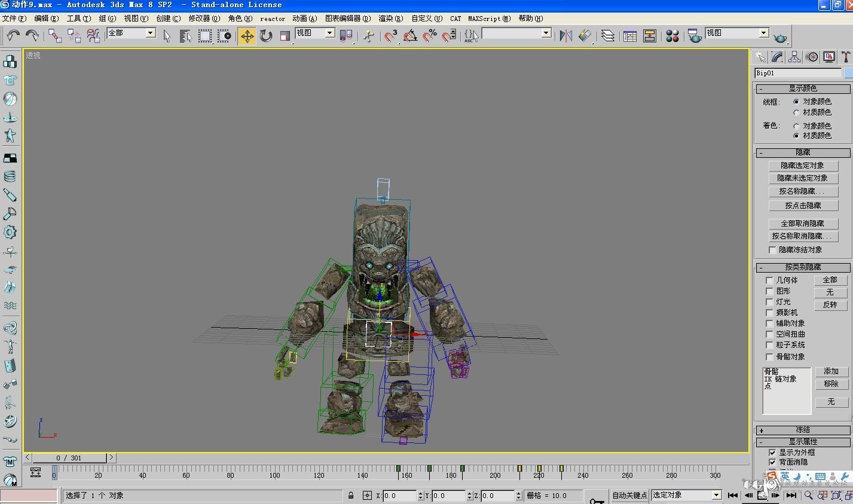Expand the 冻结 rollout

point(803,430)
